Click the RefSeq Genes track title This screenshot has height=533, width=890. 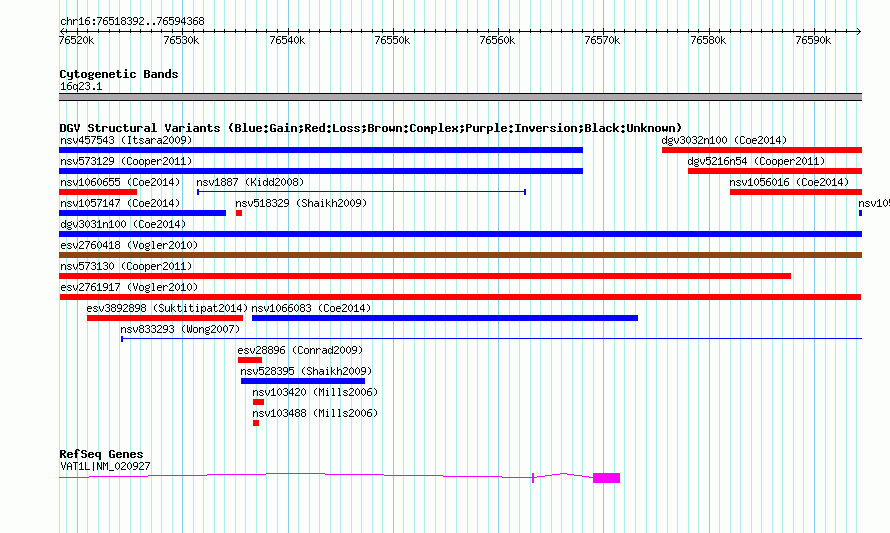pyautogui.click(x=101, y=454)
